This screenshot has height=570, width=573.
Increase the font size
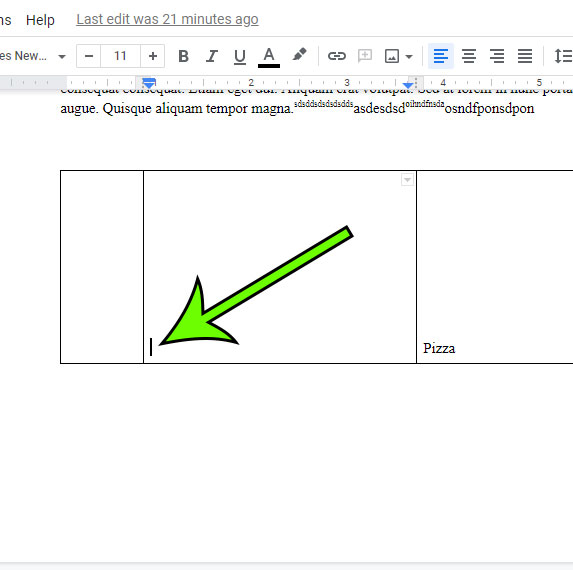point(153,56)
